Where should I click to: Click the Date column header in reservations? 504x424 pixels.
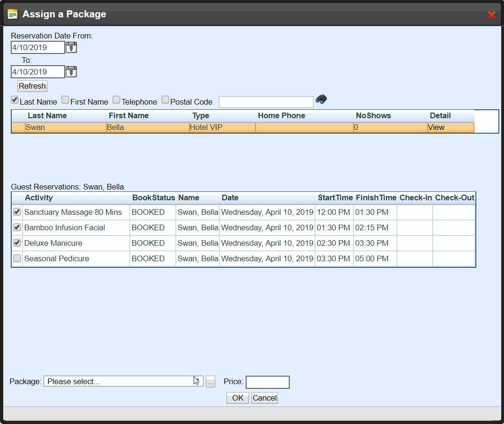point(230,198)
